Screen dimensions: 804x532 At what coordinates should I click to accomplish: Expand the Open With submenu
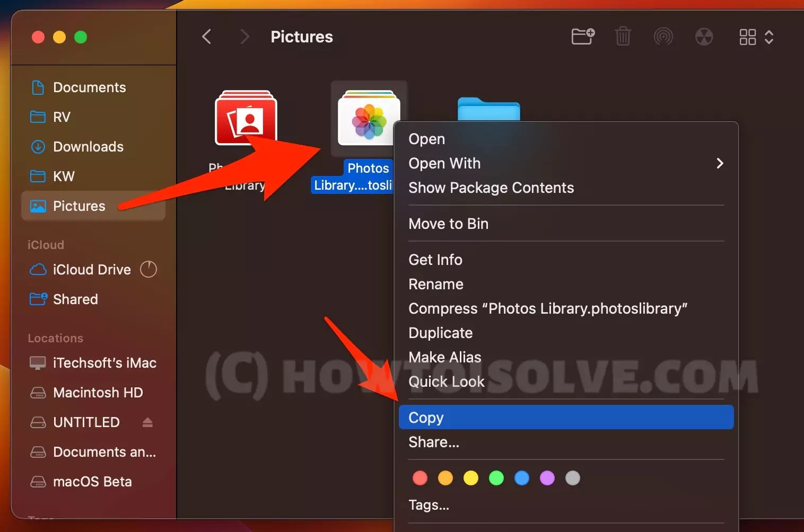coord(720,163)
